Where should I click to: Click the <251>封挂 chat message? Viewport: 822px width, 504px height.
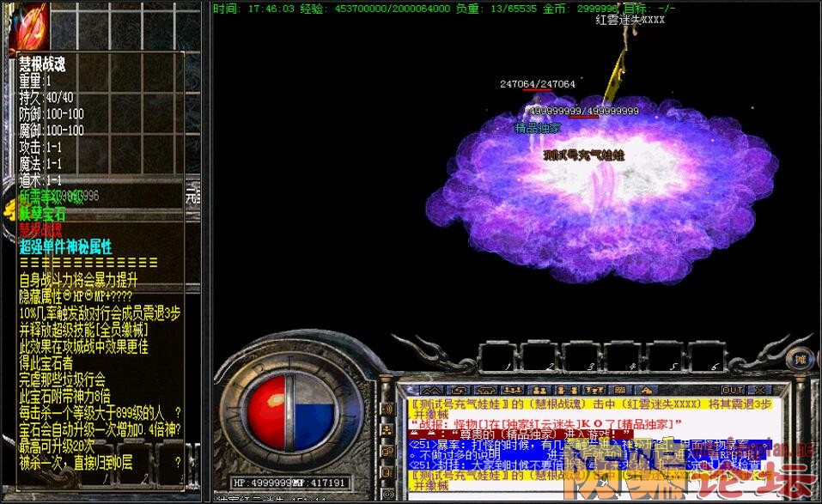[585, 465]
